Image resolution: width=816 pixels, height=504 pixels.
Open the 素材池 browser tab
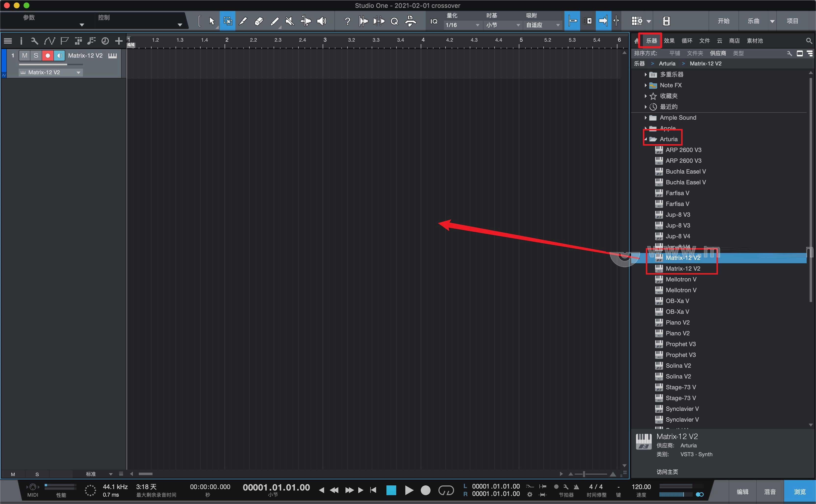755,41
